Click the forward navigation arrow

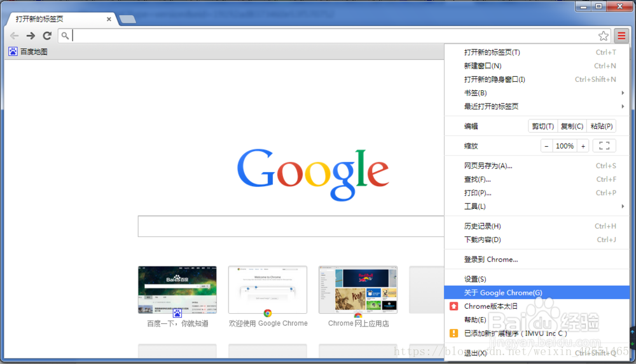tap(31, 36)
